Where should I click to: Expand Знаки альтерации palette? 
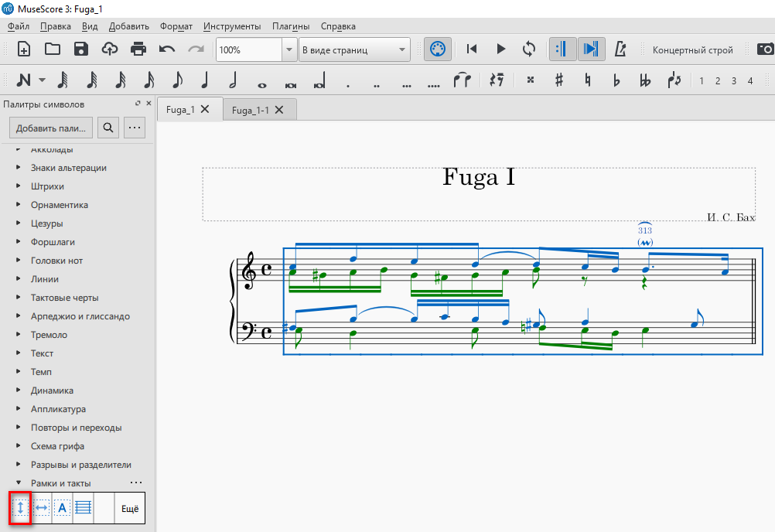tap(19, 167)
